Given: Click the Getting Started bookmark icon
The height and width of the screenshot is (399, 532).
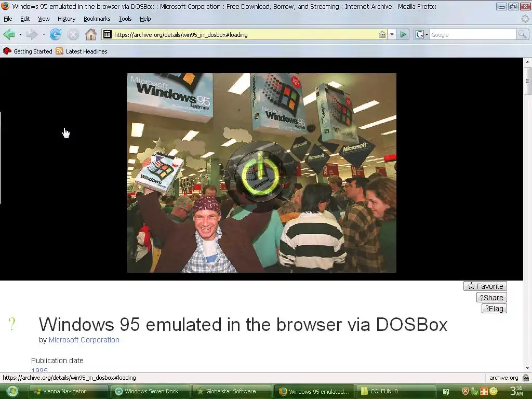Looking at the screenshot, I should coord(7,51).
